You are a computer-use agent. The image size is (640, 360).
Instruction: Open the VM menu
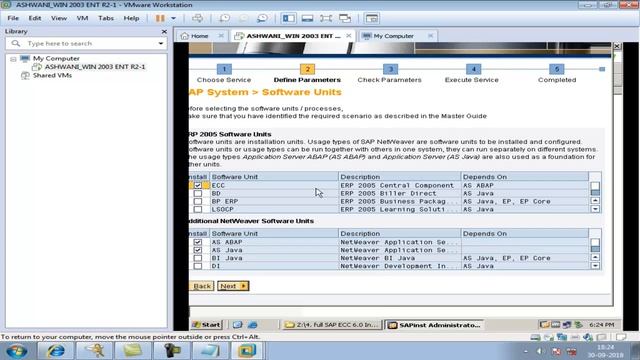click(82, 18)
